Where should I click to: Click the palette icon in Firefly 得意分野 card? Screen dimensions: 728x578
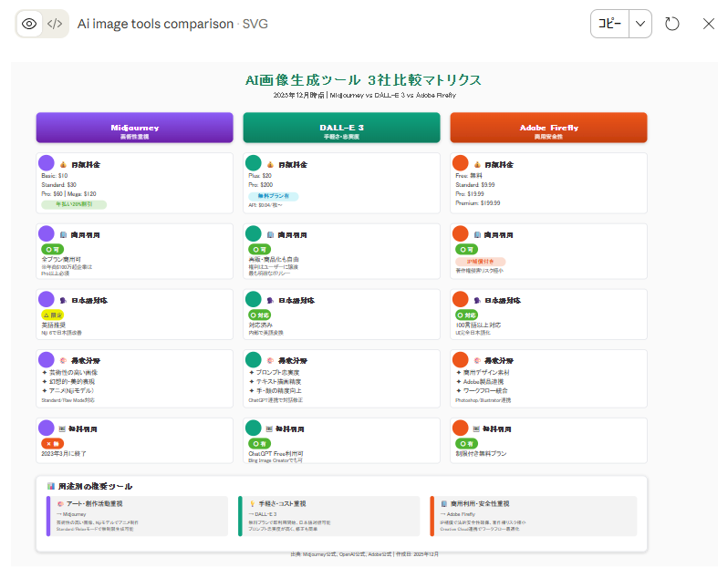coord(477,360)
